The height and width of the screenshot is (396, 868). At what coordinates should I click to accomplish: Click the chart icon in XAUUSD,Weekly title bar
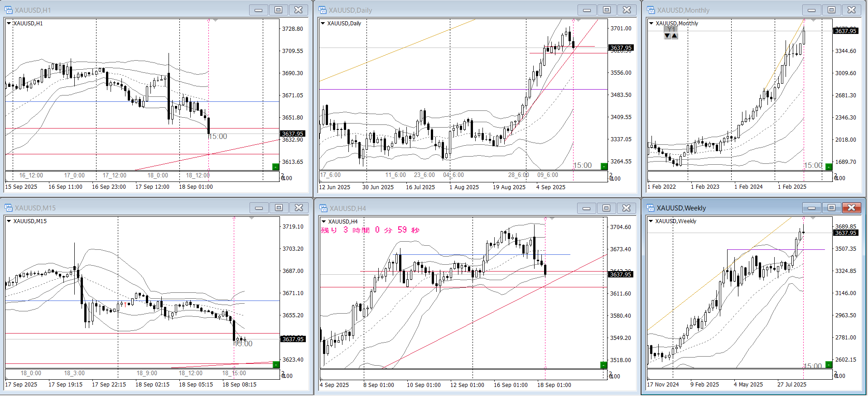(x=651, y=208)
